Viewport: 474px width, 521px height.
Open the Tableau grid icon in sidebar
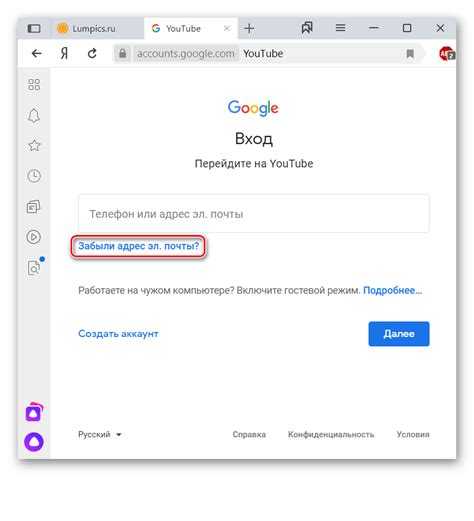coord(34,84)
